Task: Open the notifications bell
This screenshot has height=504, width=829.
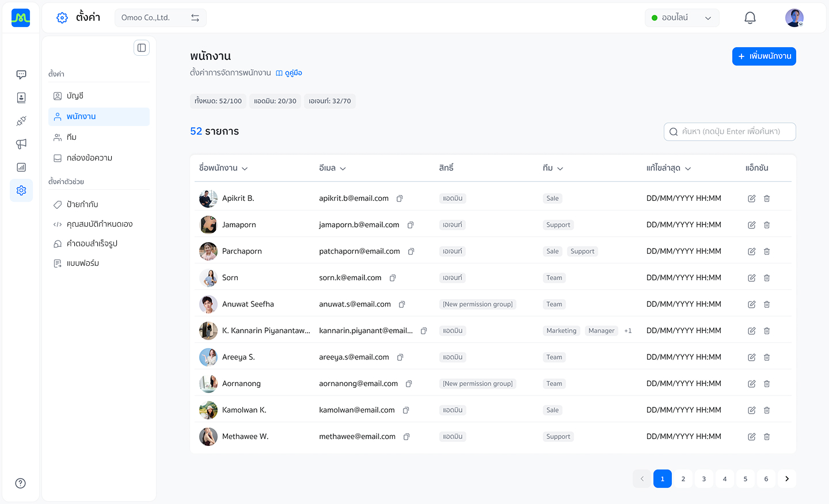Action: (x=750, y=18)
